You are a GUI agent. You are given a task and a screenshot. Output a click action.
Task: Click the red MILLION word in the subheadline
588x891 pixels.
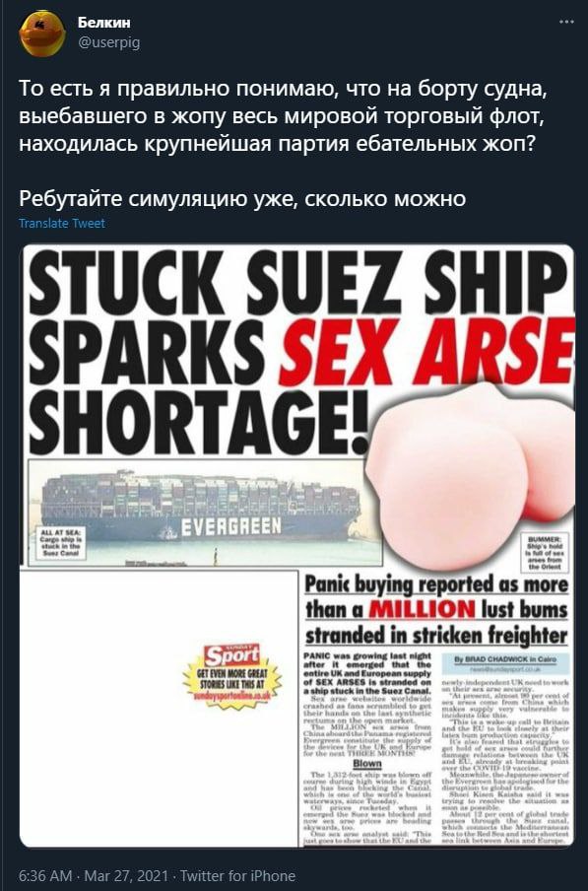pos(422,610)
